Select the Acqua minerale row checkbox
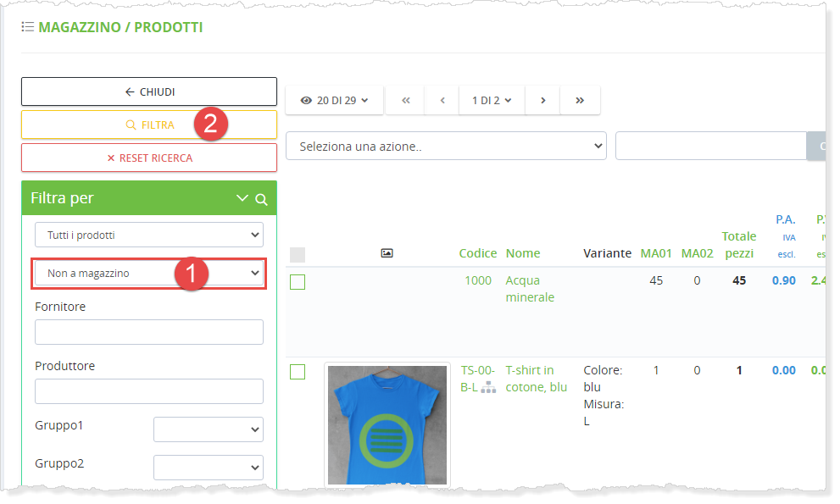This screenshot has width=840, height=504. 298,282
